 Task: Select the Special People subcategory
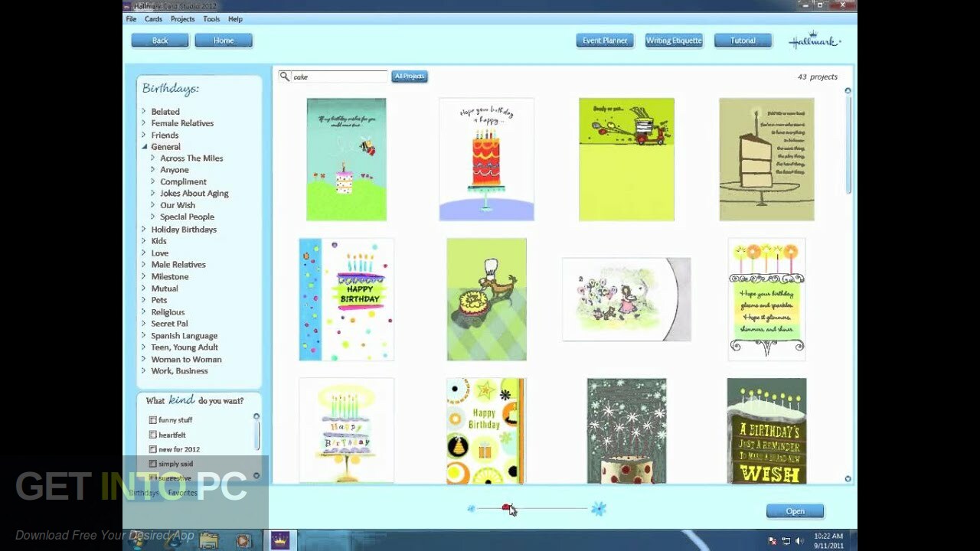pos(187,217)
